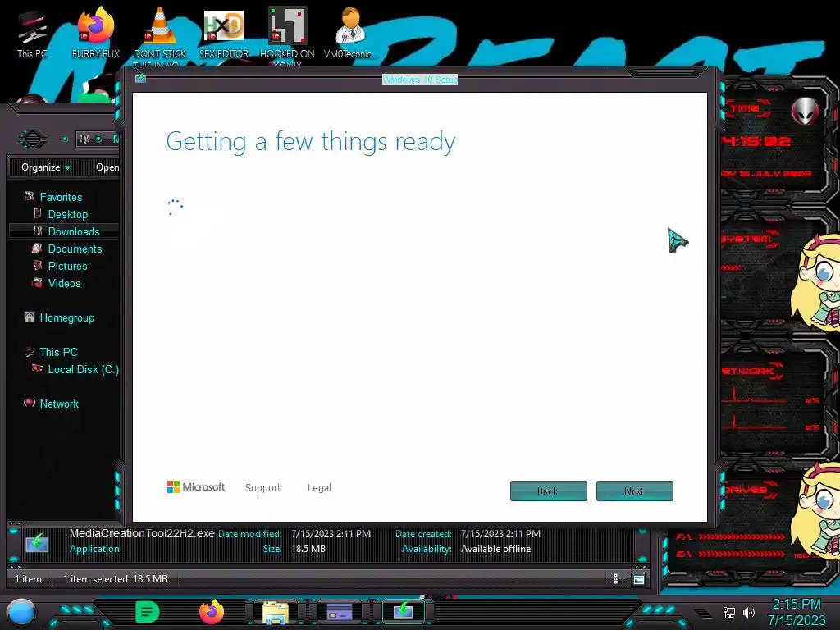The image size is (840, 630).
Task: Click 'Available offline' availability value
Action: point(495,549)
